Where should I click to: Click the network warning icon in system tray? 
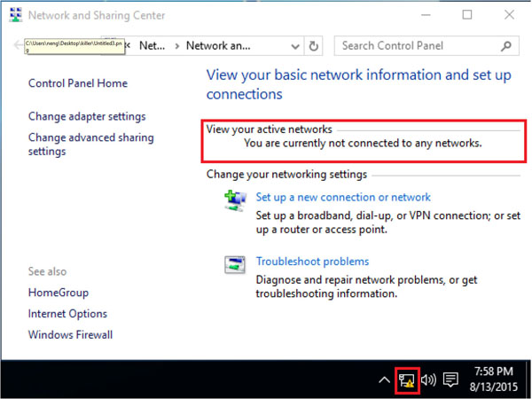(407, 379)
